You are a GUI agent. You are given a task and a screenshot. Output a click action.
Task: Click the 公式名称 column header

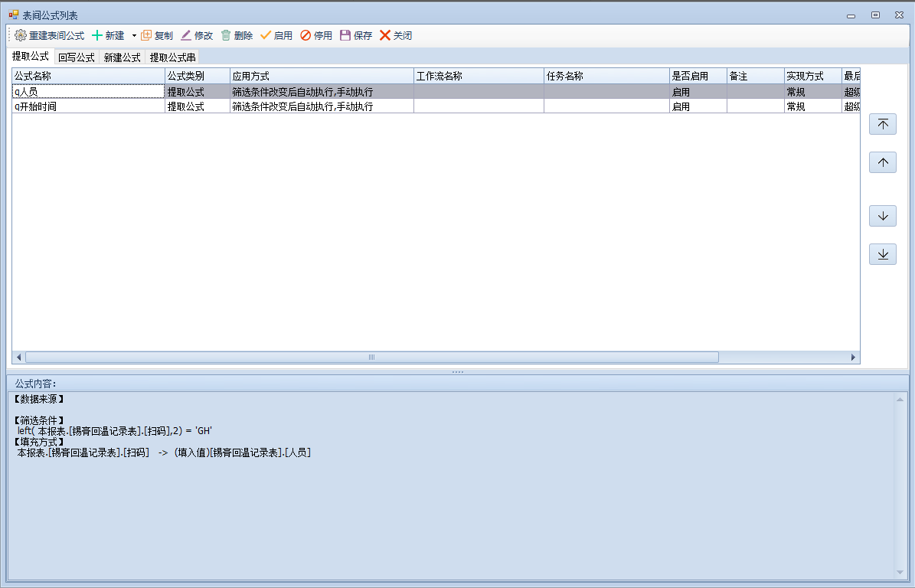(87, 76)
